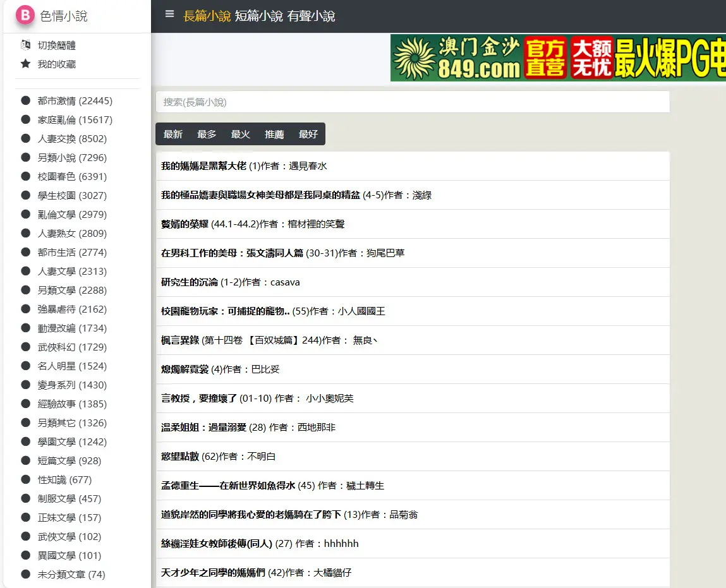Sort the list by 最火
The height and width of the screenshot is (588, 726).
point(240,134)
